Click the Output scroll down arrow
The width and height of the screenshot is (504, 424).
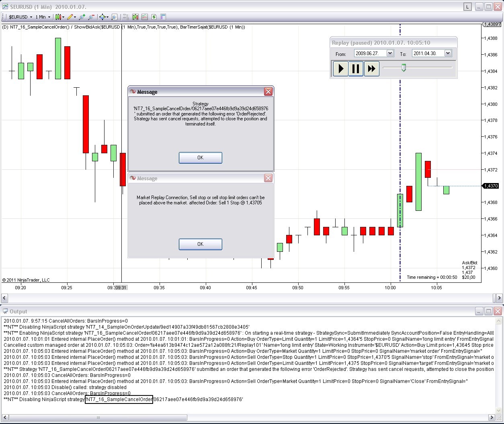pyautogui.click(x=499, y=411)
